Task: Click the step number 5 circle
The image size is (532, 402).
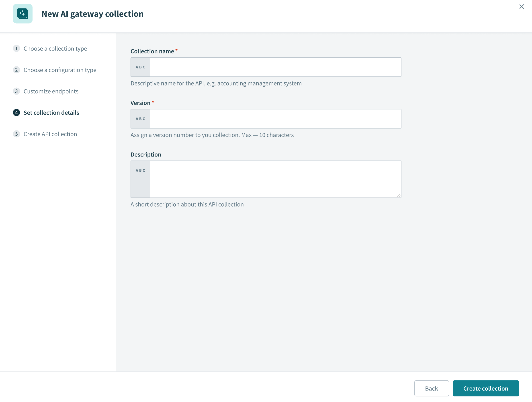Action: (x=16, y=134)
